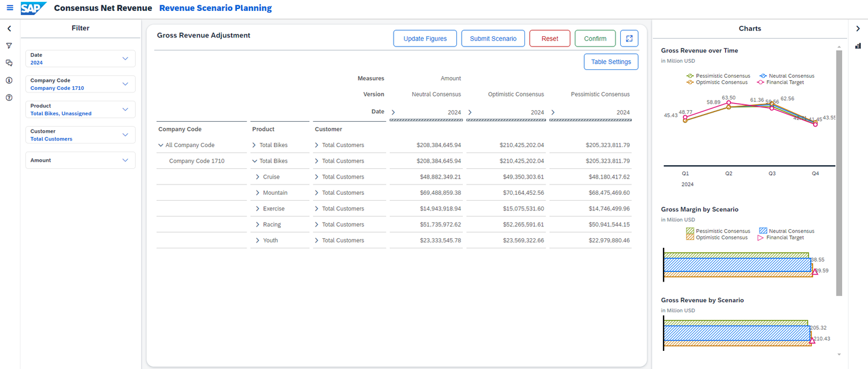Expand the Mountain product row
Viewport: 868px width, 369px height.
click(x=258, y=193)
